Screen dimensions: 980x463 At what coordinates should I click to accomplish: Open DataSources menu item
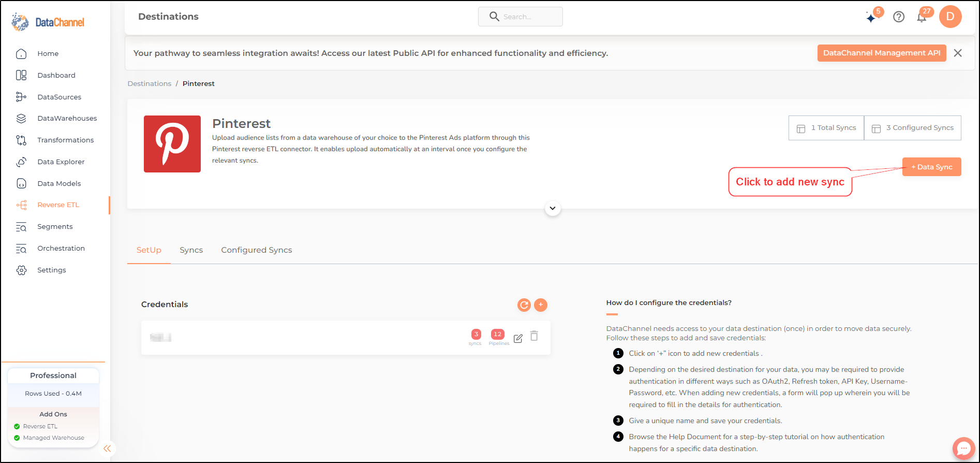click(x=60, y=97)
